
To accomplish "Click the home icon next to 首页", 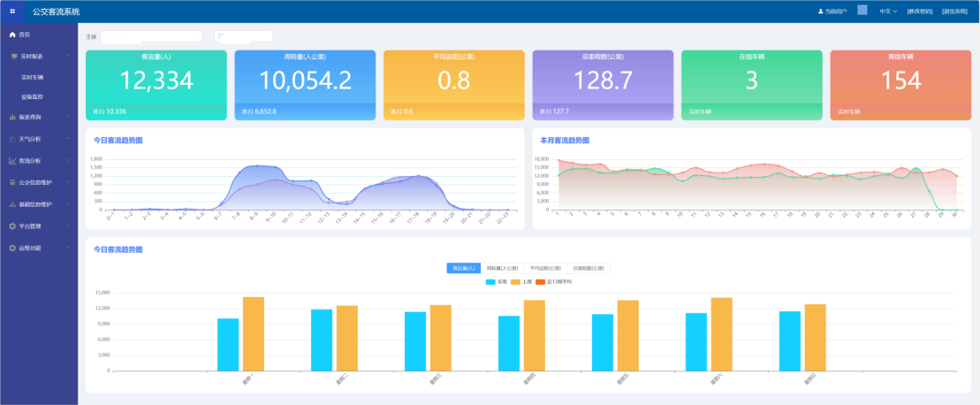I will tap(12, 34).
